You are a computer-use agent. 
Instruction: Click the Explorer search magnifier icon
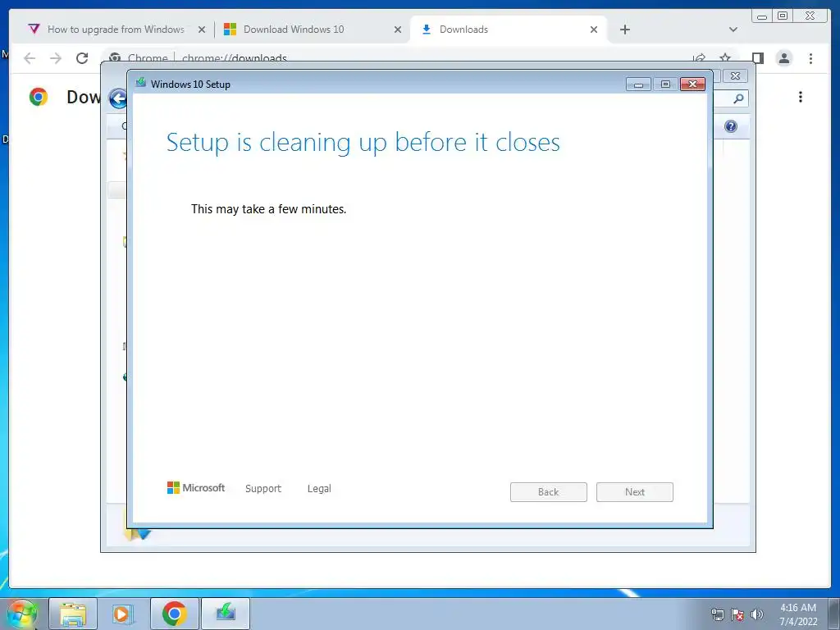click(738, 98)
